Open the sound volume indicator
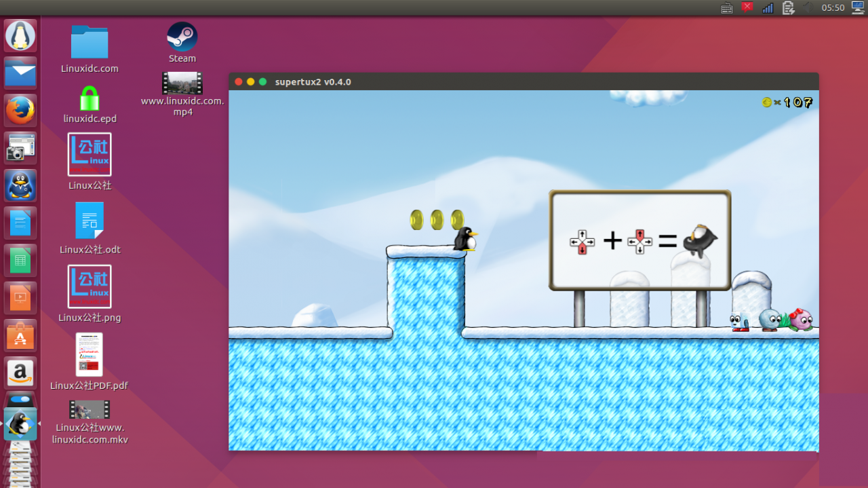Viewport: 868px width, 488px height. (x=808, y=7)
